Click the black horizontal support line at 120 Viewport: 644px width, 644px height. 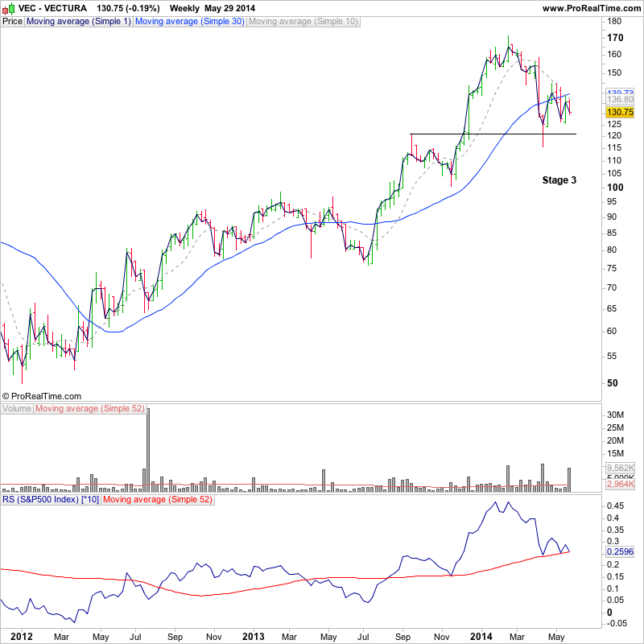click(x=493, y=134)
